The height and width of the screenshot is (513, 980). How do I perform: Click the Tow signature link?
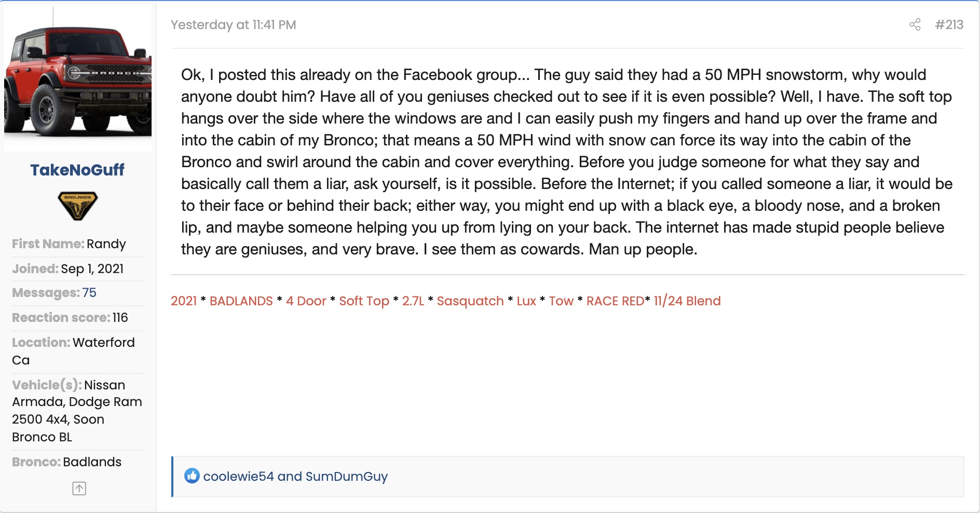pyautogui.click(x=561, y=301)
